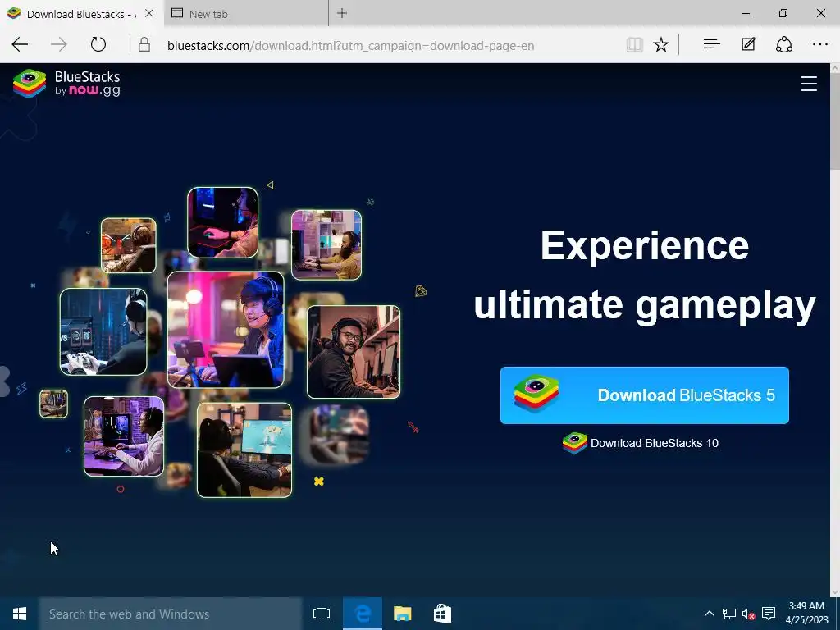
Task: Switch to the New tab
Action: [x=246, y=13]
